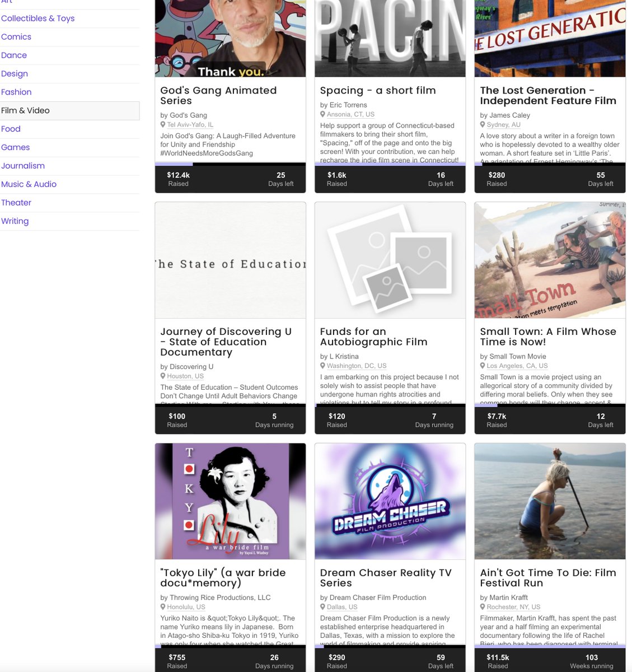Open Funds for an Autobiographic Film title
The width and height of the screenshot is (632, 672).
click(x=374, y=337)
